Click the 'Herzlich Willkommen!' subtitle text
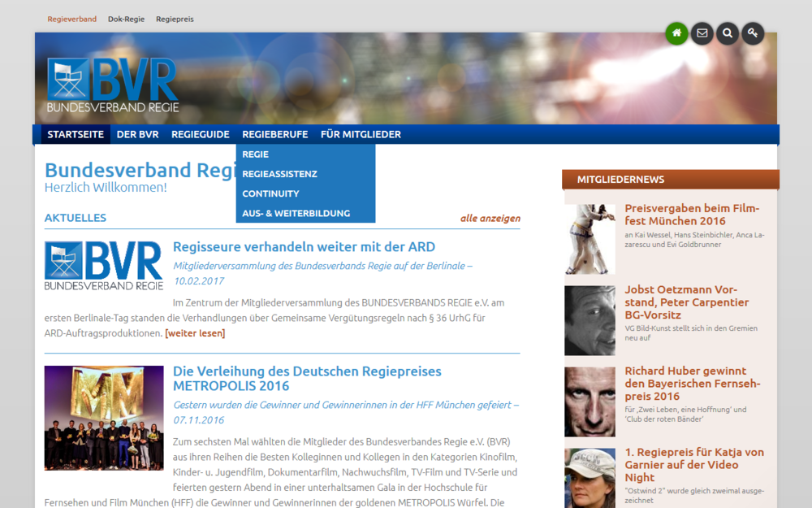This screenshot has width=812, height=508. (x=106, y=188)
